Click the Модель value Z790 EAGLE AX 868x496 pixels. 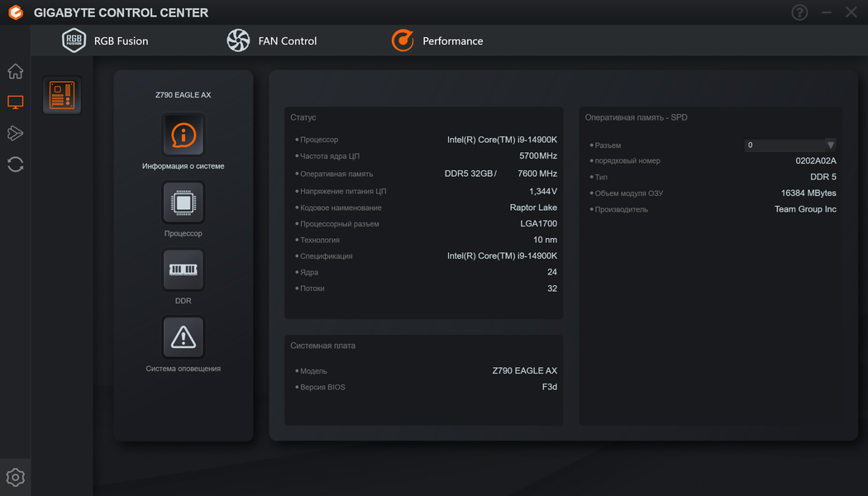coord(525,370)
